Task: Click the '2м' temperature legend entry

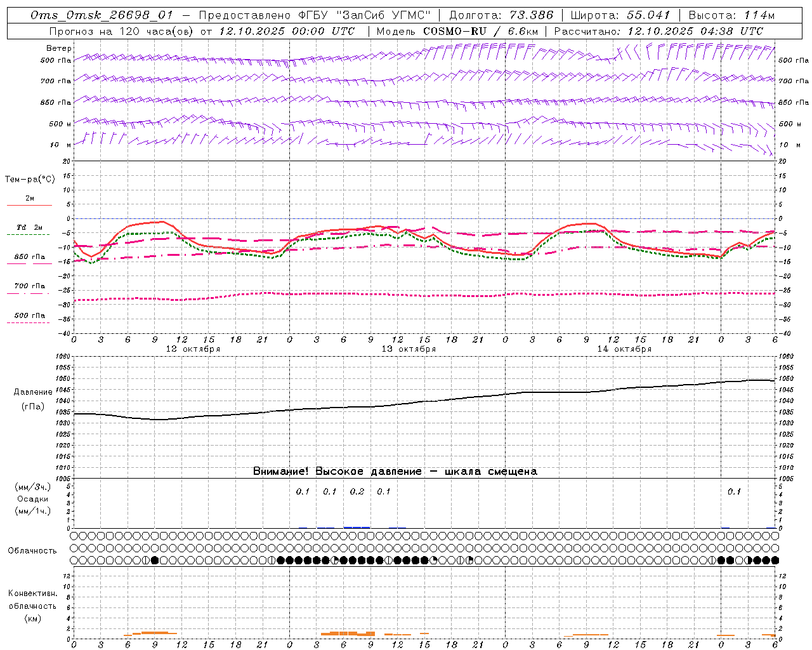Action: pos(30,199)
